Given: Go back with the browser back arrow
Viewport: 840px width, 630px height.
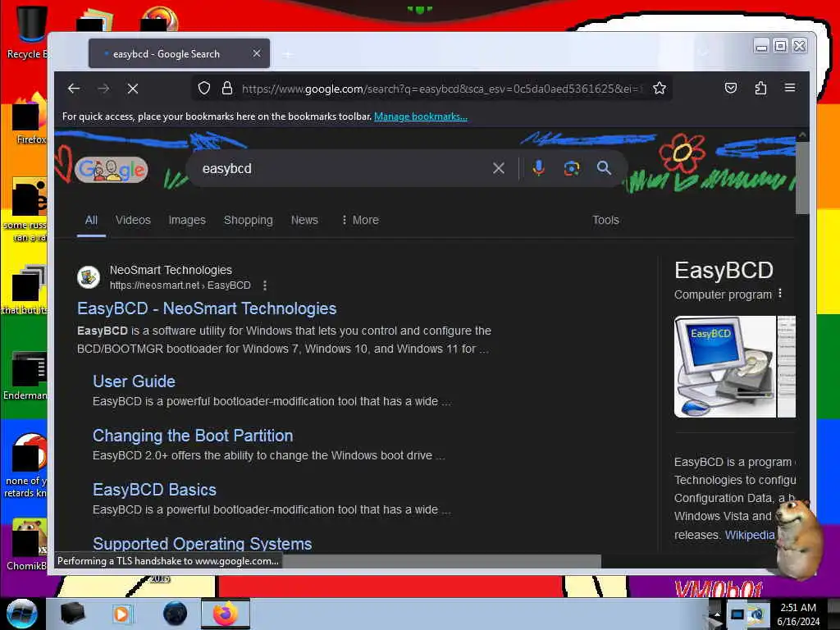Looking at the screenshot, I should click(74, 89).
